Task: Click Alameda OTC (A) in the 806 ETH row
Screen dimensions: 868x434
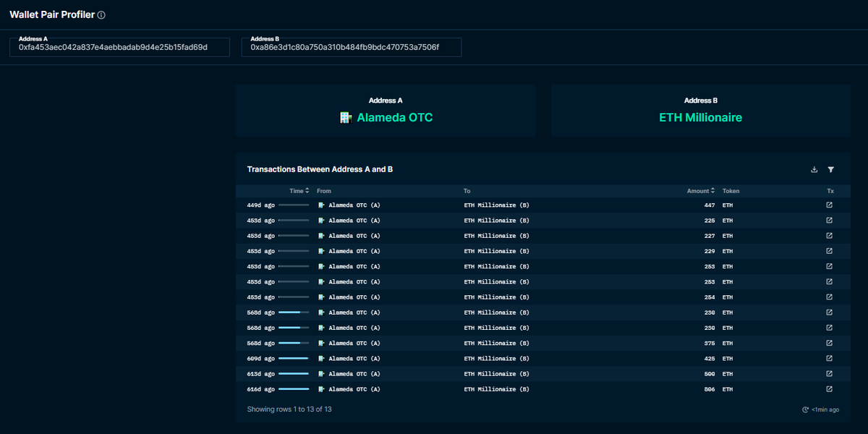Action: (354, 389)
